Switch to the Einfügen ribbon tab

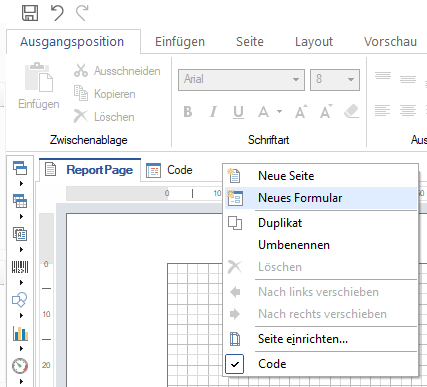(x=180, y=42)
